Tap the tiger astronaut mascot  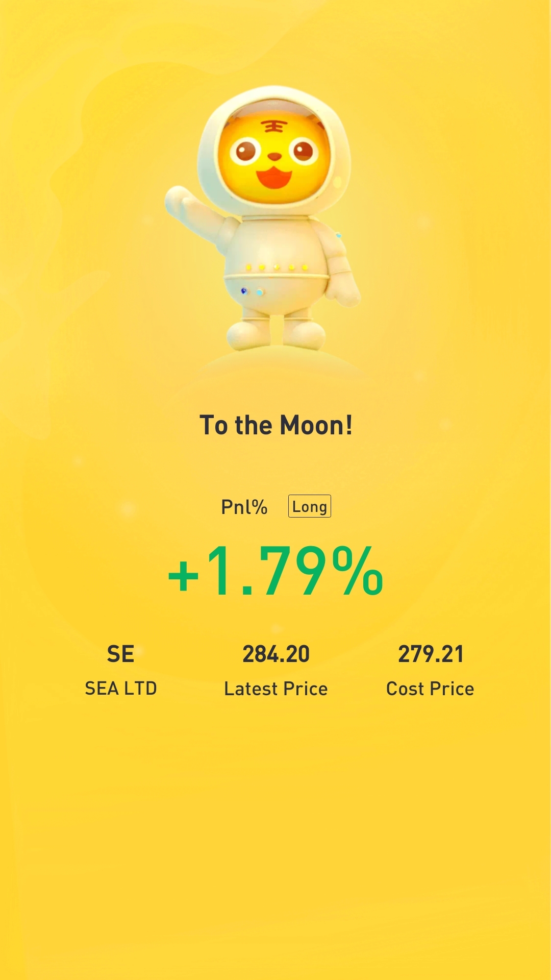[263, 219]
